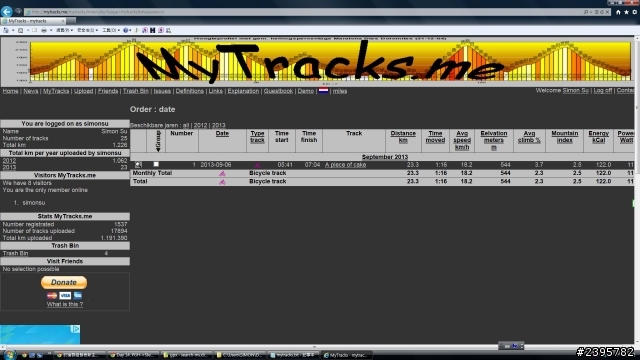This screenshot has height=360, width=640.
Task: Sort by the Mountain index header
Action: 564,137
